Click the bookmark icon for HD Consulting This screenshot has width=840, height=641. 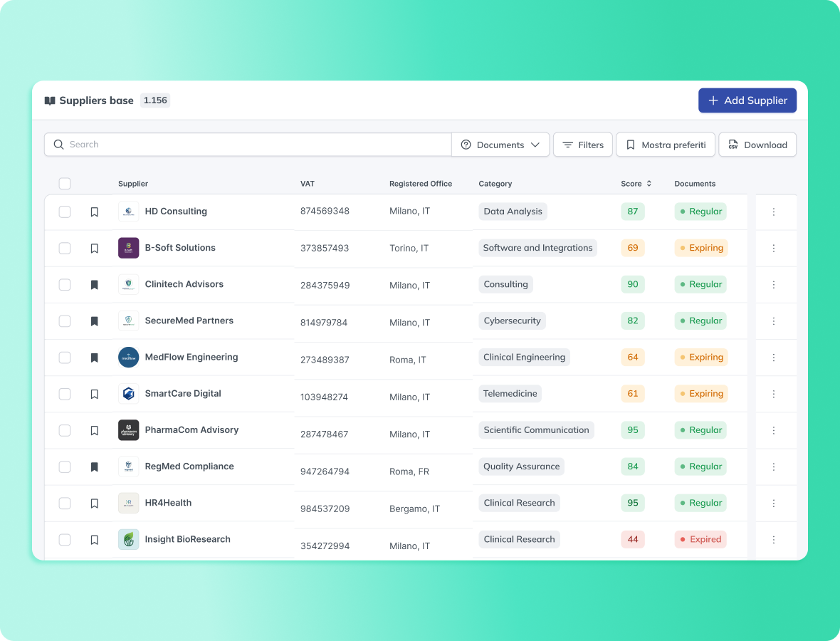pos(94,212)
